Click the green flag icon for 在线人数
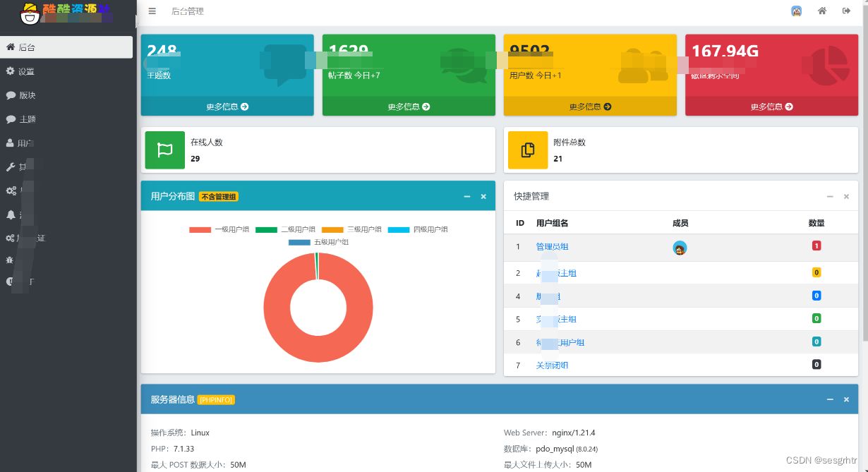 pos(165,150)
